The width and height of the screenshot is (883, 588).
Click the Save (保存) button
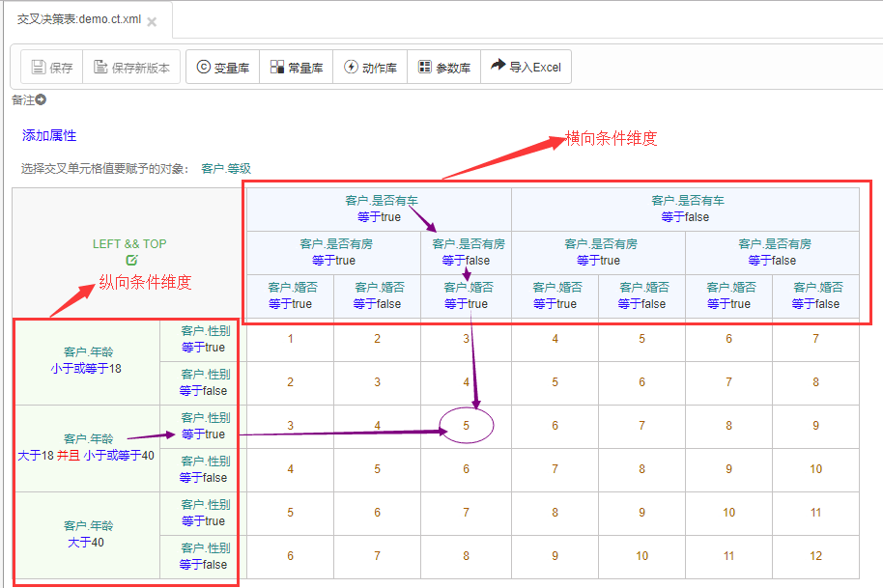[52, 67]
